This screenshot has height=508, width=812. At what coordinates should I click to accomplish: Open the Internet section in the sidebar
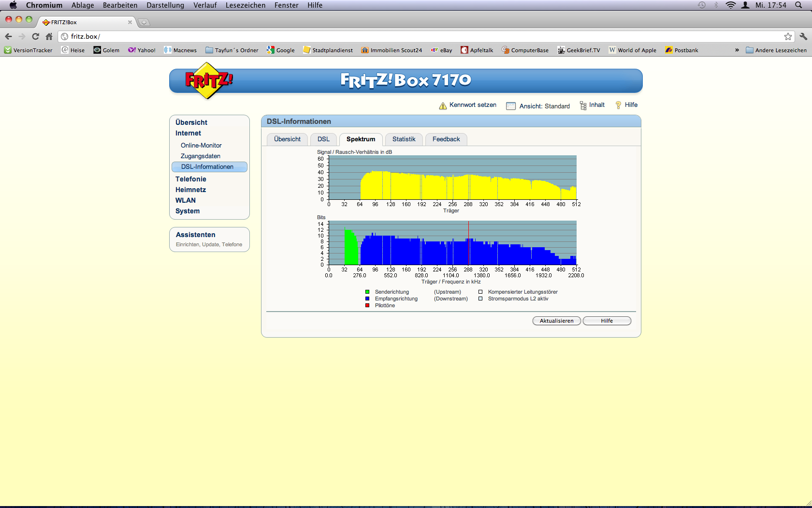[188, 133]
